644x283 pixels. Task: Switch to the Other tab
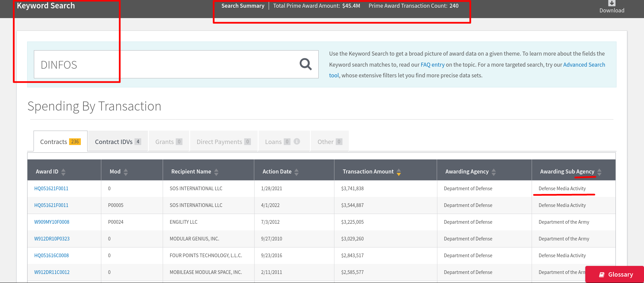pyautogui.click(x=330, y=141)
